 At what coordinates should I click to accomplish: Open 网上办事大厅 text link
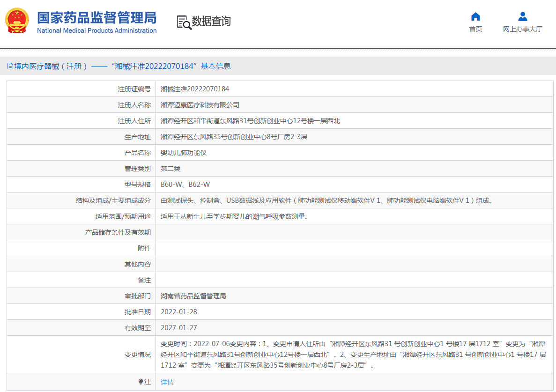coord(523,29)
